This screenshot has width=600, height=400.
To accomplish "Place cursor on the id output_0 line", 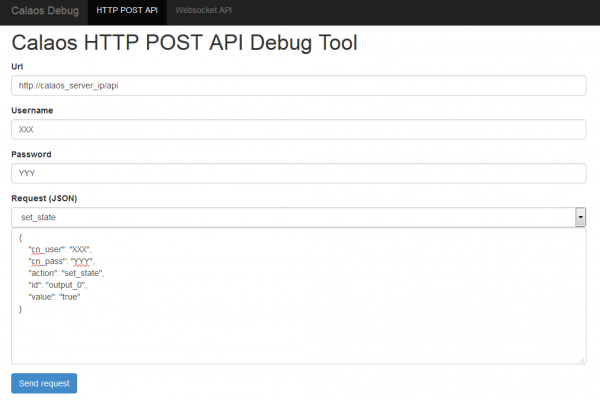I will click(x=58, y=285).
